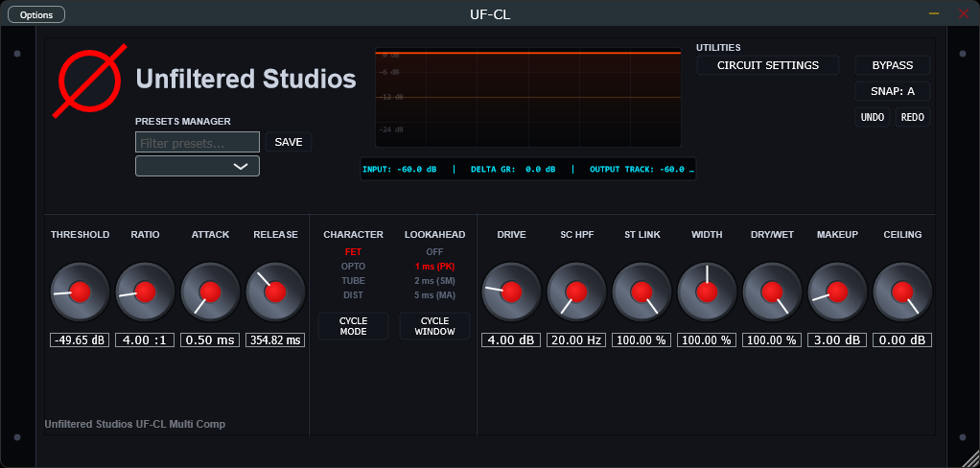
Task: Open Circuit Settings utilities
Action: pos(768,65)
